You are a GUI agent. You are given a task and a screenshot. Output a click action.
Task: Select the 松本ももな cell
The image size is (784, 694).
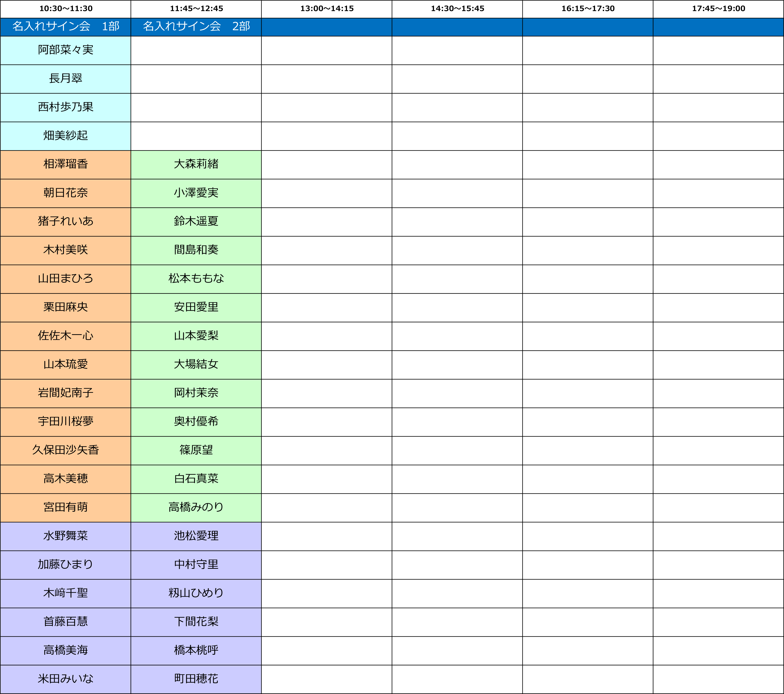point(196,278)
